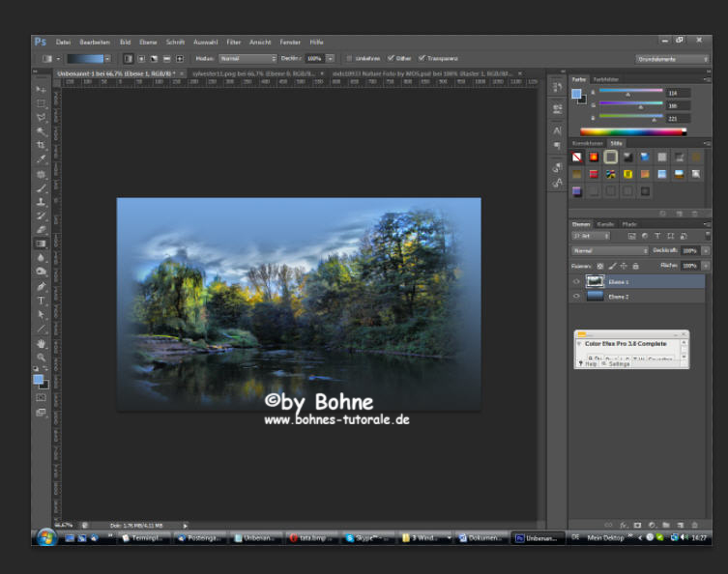Select the Move tool

tap(42, 90)
